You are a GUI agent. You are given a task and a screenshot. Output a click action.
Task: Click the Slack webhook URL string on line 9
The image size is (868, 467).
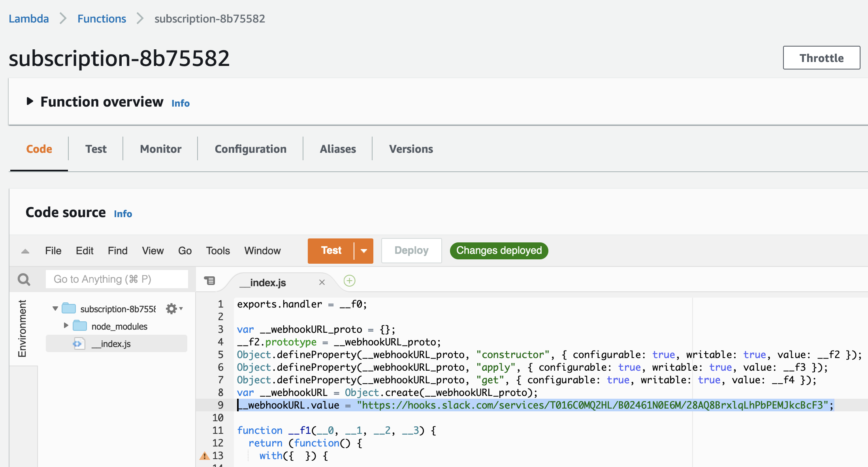(x=592, y=405)
